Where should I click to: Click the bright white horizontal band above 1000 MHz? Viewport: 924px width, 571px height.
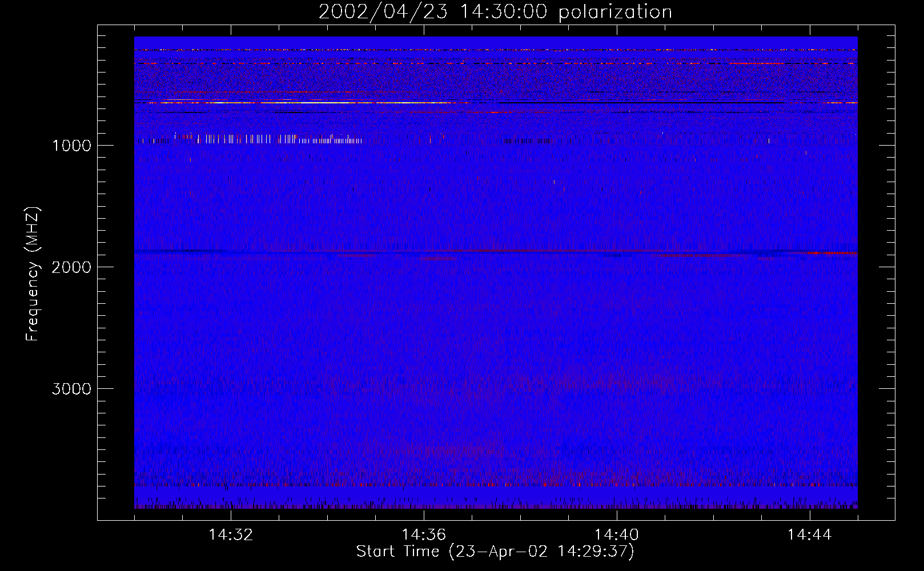[x=308, y=103]
